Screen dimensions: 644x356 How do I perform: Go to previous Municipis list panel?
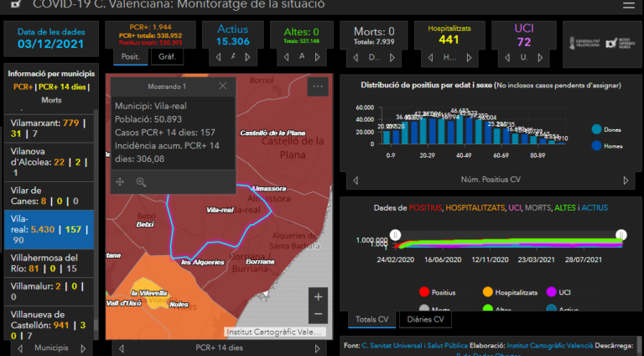point(17,347)
